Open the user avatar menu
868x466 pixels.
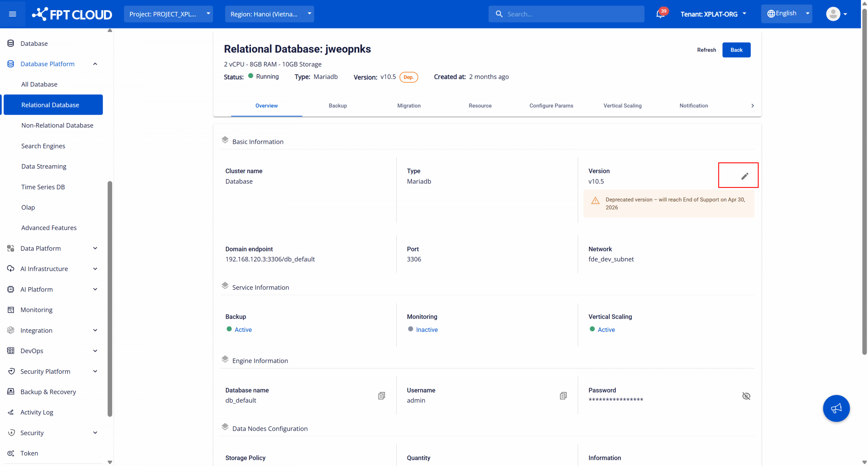click(836, 14)
